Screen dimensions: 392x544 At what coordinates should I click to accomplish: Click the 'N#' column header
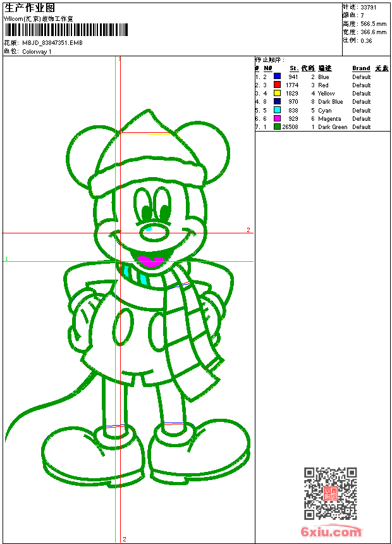(268, 68)
